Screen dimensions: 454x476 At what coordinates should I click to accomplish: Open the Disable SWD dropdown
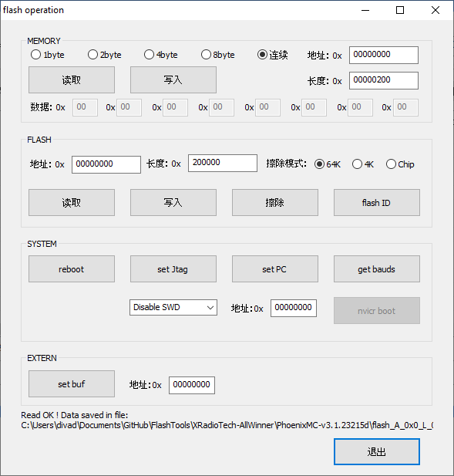[173, 308]
